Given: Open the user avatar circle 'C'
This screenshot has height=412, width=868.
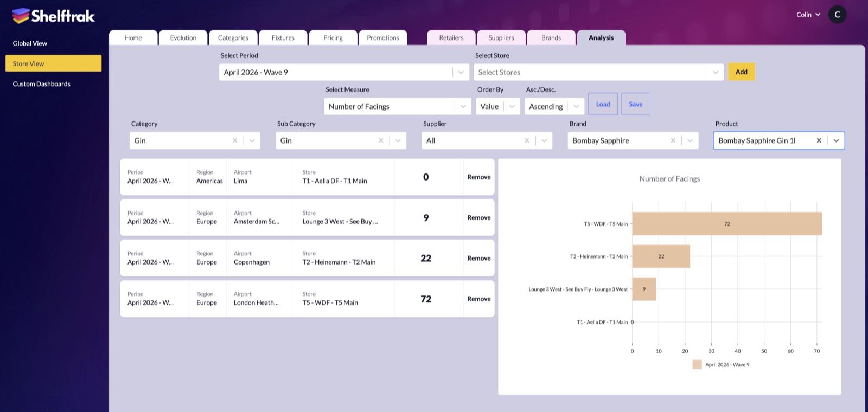Looking at the screenshot, I should tap(837, 15).
